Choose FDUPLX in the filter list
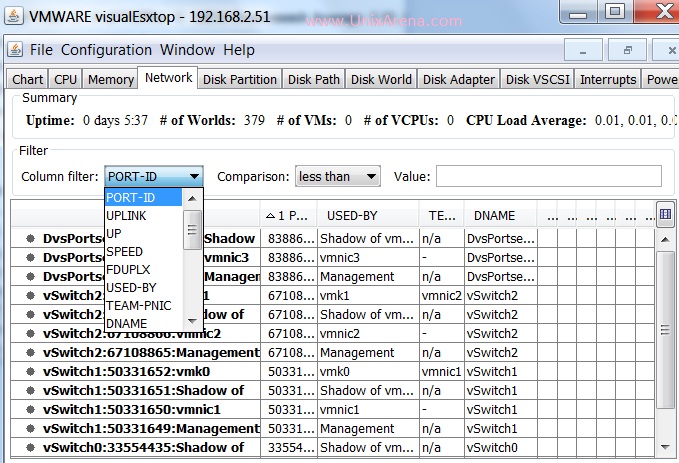Viewport: 679px width, 463px height. coord(143,269)
